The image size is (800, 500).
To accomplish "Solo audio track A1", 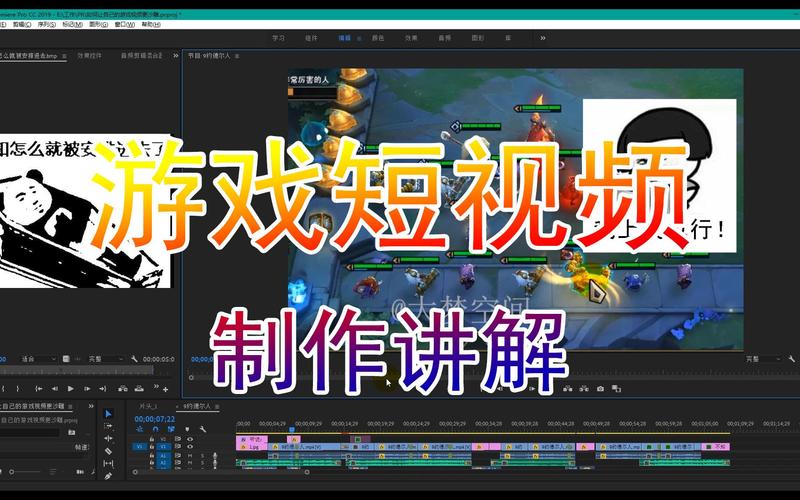I will [x=203, y=456].
